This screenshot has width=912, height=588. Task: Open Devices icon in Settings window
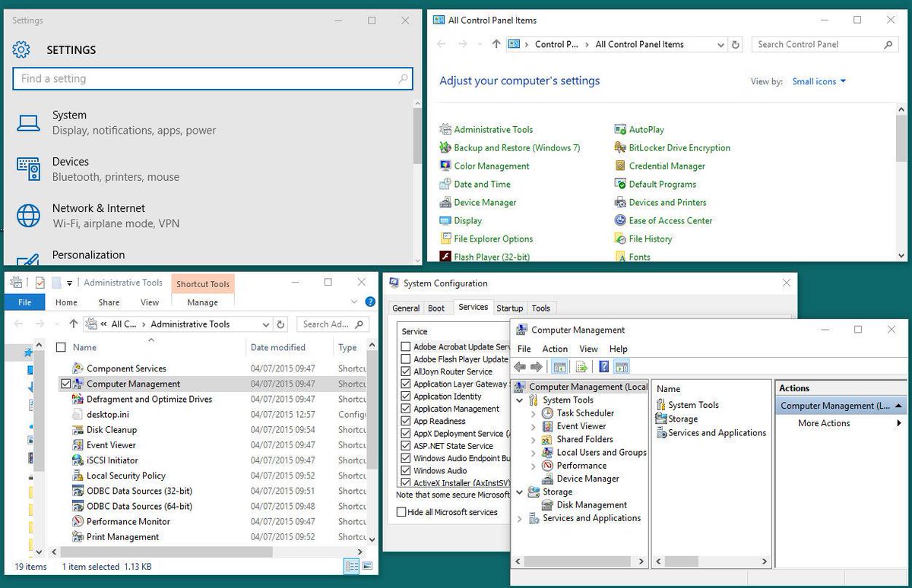28,169
